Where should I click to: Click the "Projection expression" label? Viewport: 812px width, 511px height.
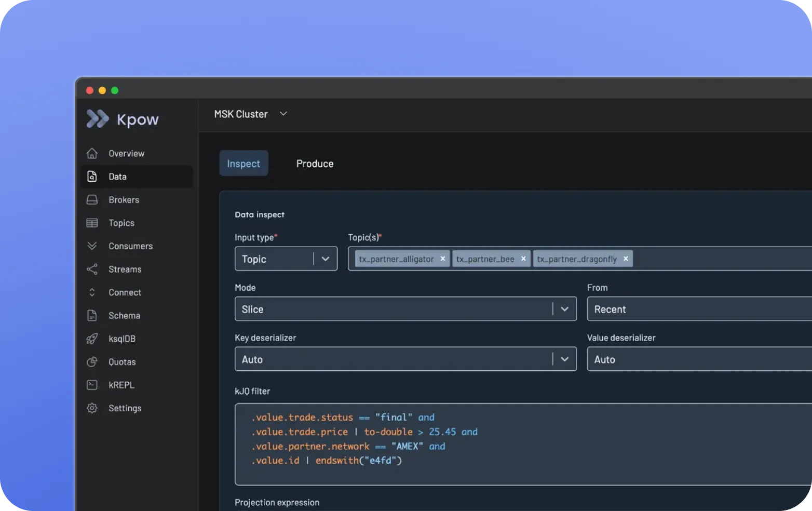(277, 502)
